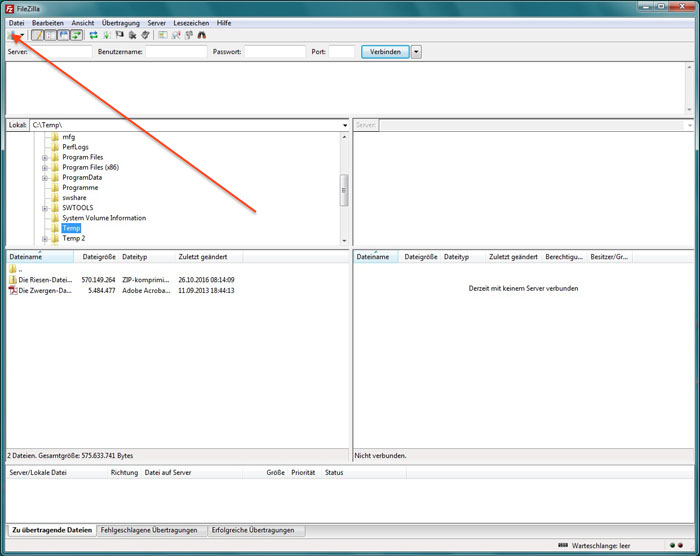Sort local files by Dateiname column

pos(40,257)
